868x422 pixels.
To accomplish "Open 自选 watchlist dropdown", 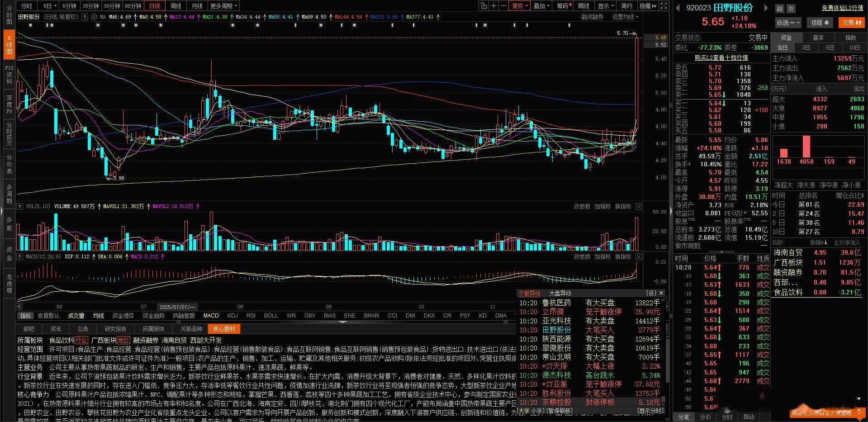I will pyautogui.click(x=788, y=22).
